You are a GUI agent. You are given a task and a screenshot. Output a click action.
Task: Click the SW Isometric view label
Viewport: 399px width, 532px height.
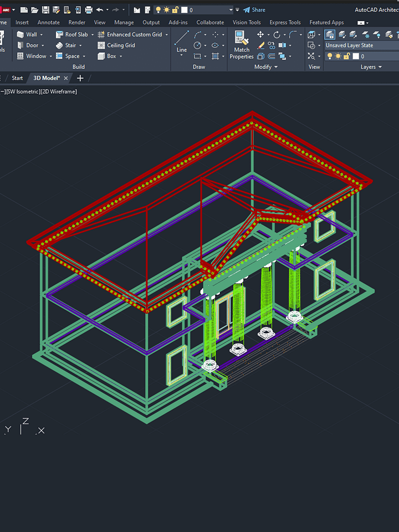[x=23, y=91]
